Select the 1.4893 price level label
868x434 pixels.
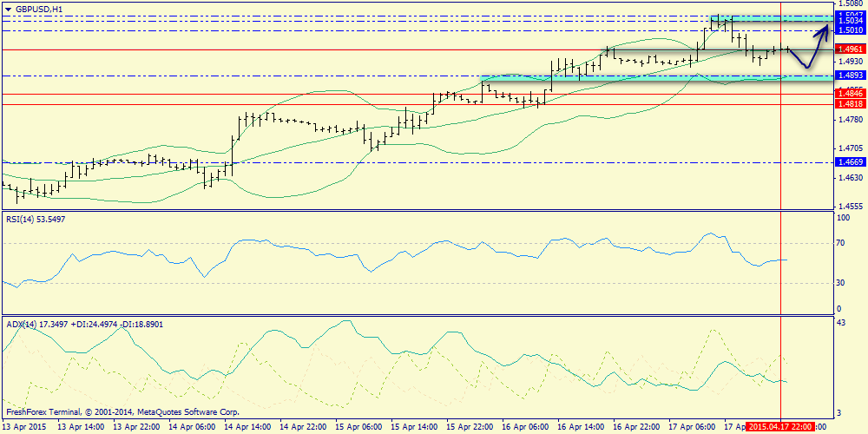[852, 76]
